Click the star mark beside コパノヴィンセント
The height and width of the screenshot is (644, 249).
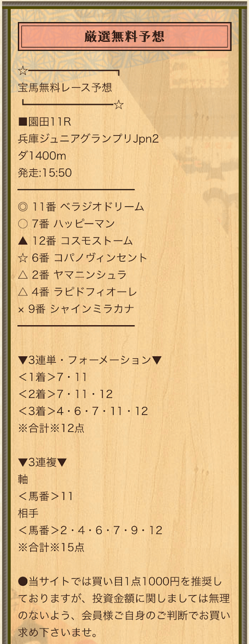[23, 258]
